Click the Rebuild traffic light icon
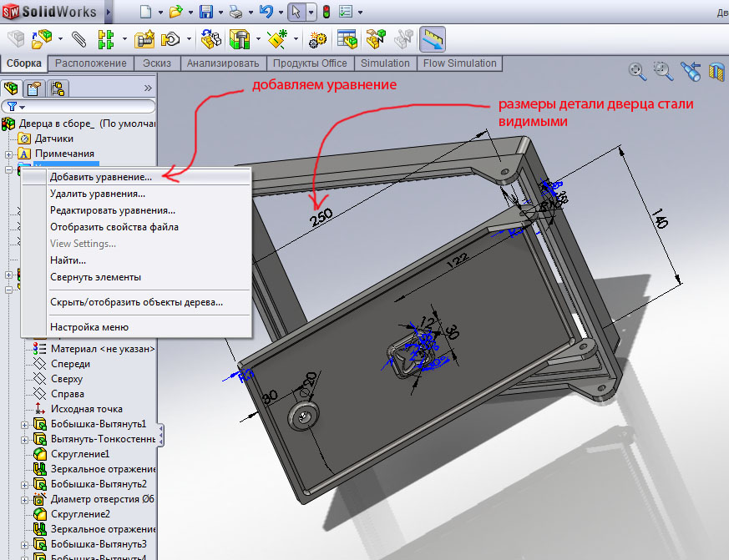The height and width of the screenshot is (560, 729). [327, 12]
